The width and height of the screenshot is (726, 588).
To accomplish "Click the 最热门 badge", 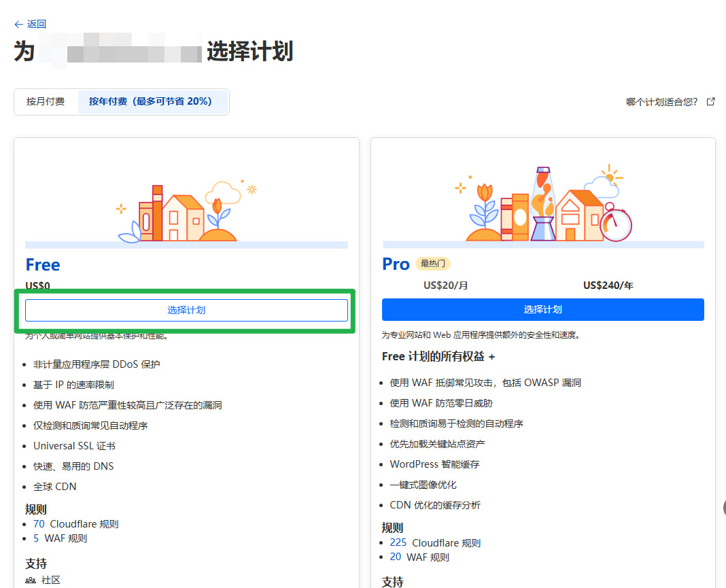I will 433,264.
